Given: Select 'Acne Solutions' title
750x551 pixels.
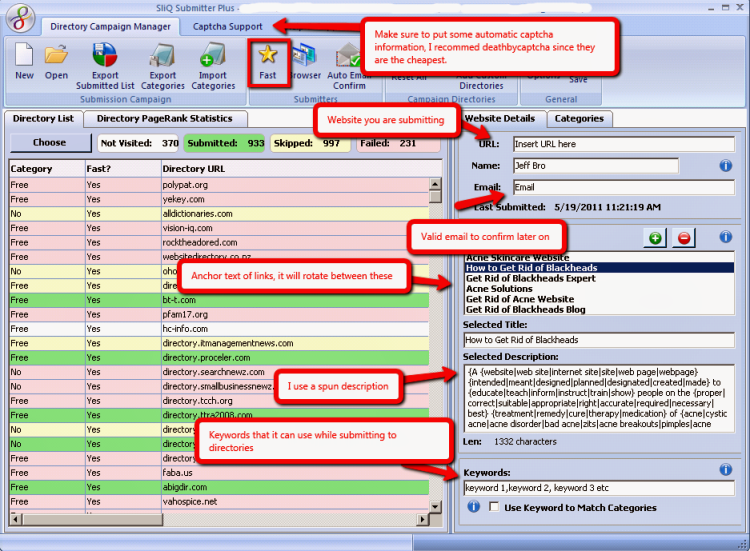Looking at the screenshot, I should [x=599, y=289].
